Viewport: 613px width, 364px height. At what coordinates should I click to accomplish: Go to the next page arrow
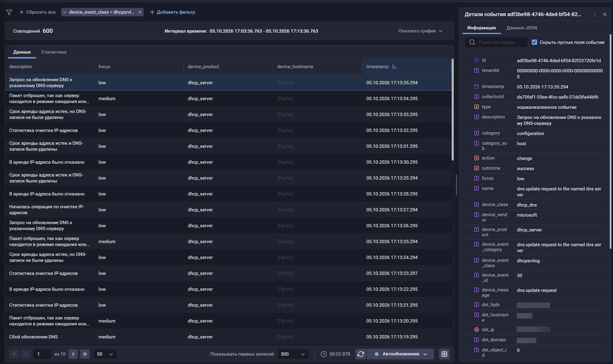point(73,354)
